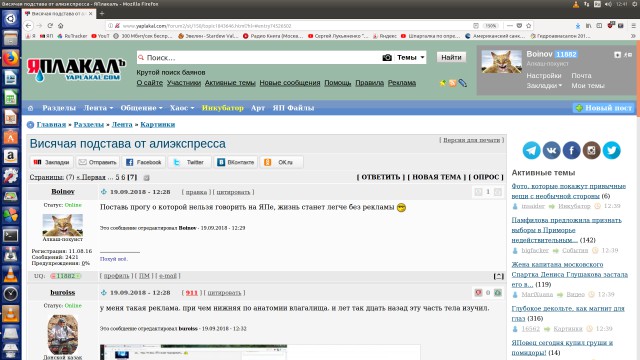Open ЯП Файлы section
Viewport: 640px width, 360px height.
click(293, 108)
